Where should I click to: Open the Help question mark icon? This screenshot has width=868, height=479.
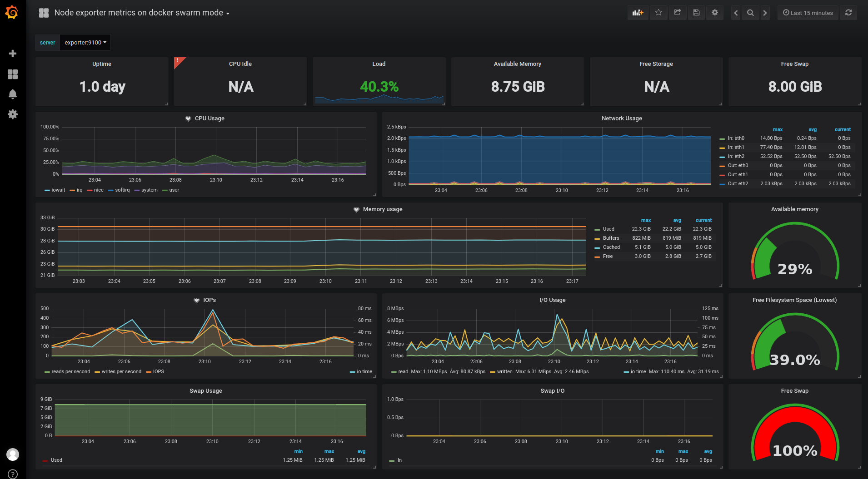[13, 474]
